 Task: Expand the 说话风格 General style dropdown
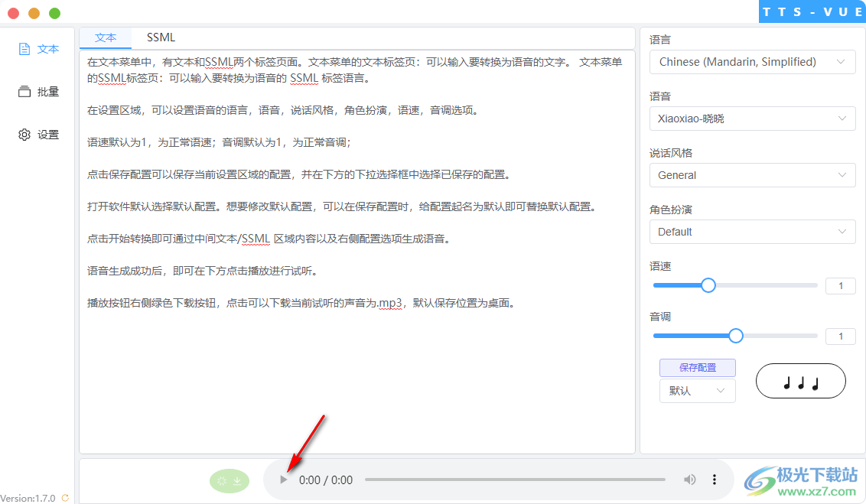(752, 174)
